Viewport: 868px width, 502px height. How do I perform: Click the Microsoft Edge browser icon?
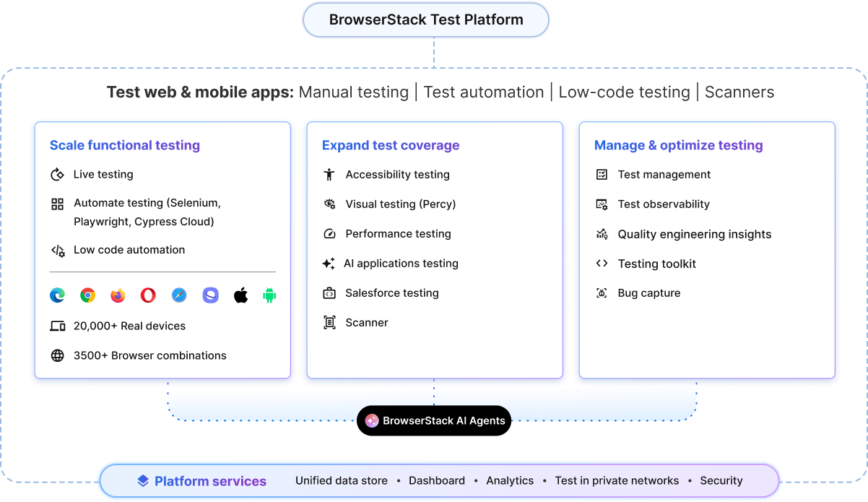point(57,295)
